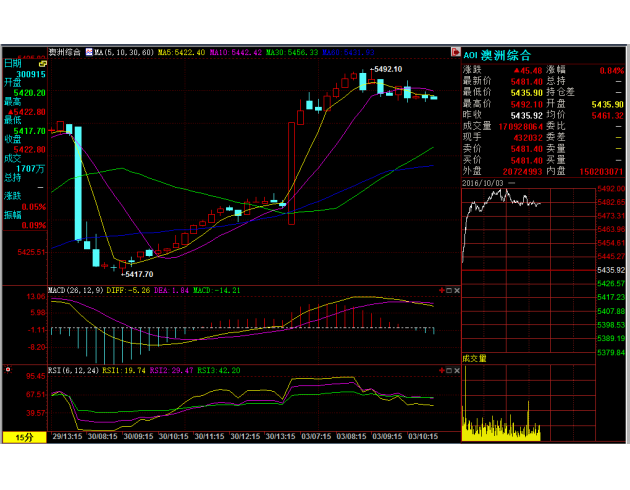Click the 03/10:15 time axis label

point(423,436)
